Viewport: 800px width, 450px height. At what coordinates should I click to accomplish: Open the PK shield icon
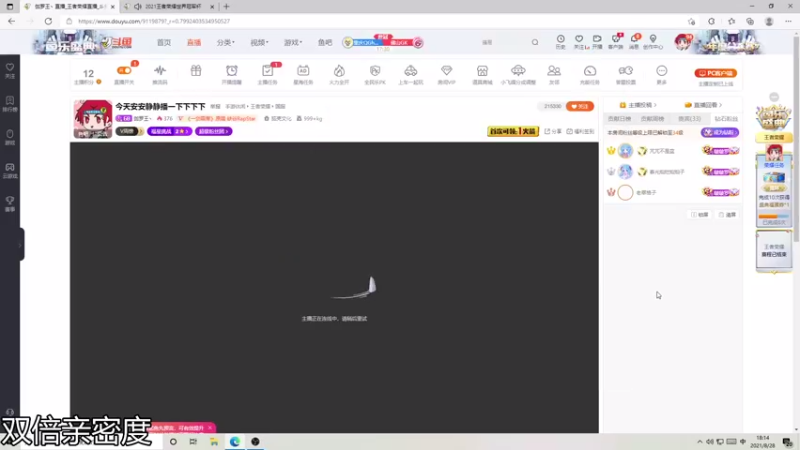[375, 70]
